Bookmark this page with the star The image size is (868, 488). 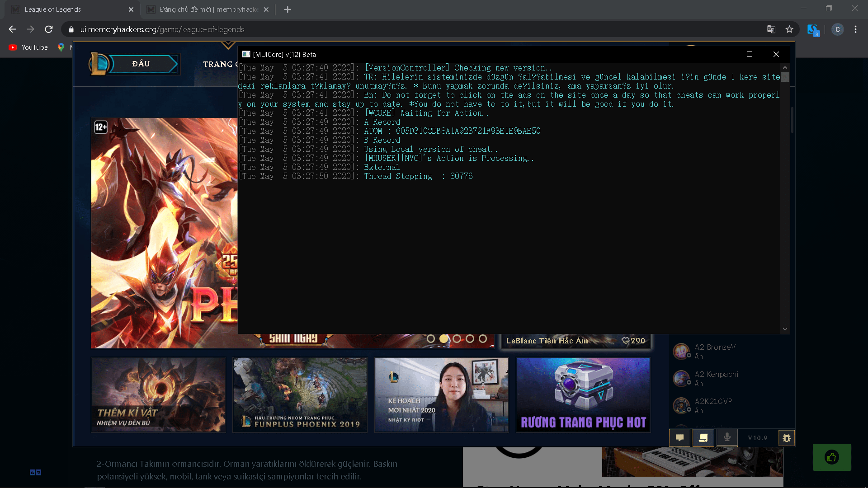[x=789, y=29]
